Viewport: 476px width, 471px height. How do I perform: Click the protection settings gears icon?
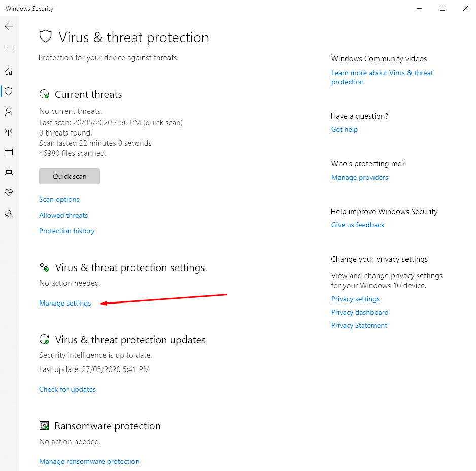click(44, 267)
